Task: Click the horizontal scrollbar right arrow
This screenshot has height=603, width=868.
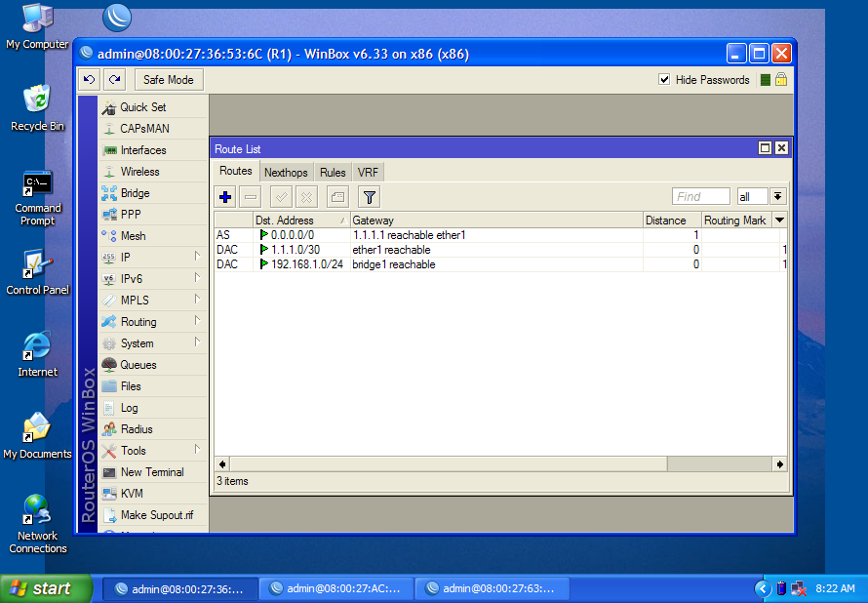Action: tap(779, 464)
